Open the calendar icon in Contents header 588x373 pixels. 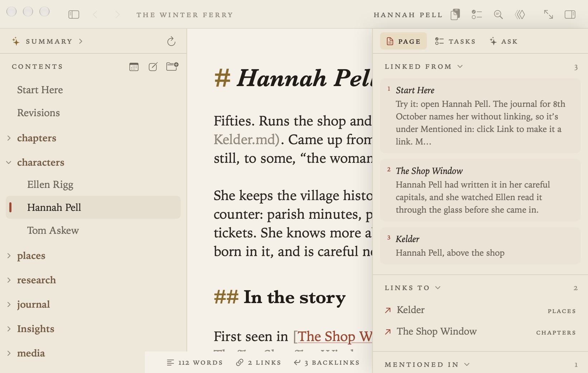(134, 67)
